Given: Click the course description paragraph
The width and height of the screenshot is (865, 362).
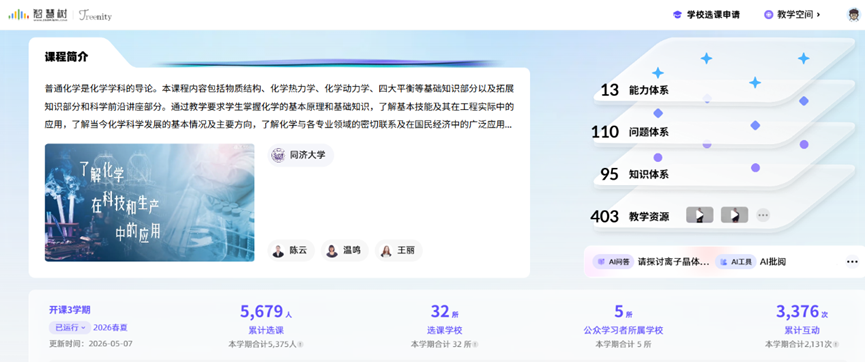Looking at the screenshot, I should click(279, 107).
